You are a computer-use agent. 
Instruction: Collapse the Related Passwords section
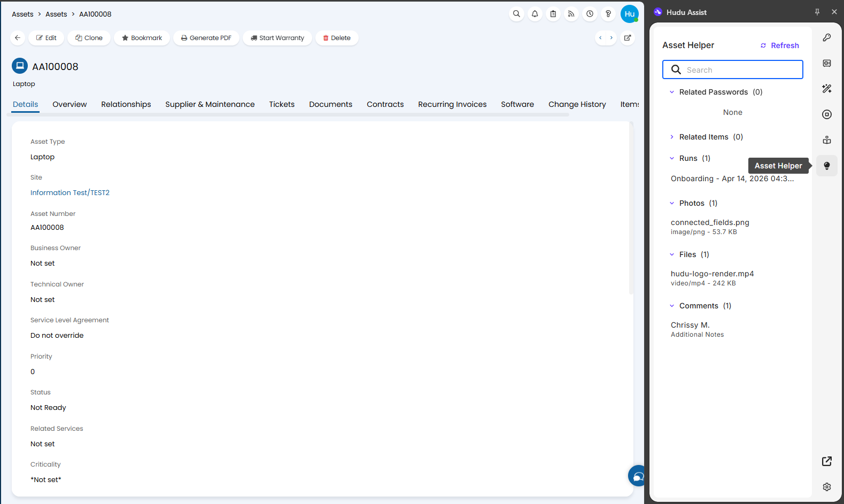point(672,92)
